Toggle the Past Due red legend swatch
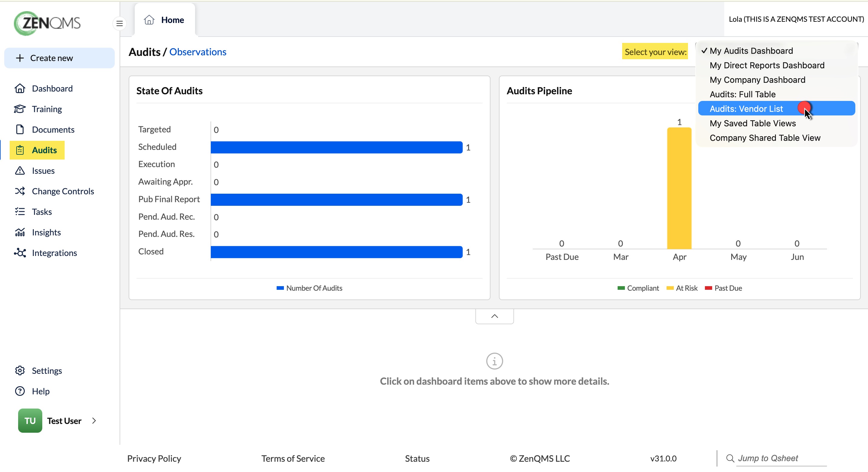This screenshot has height=472, width=868. coord(708,288)
